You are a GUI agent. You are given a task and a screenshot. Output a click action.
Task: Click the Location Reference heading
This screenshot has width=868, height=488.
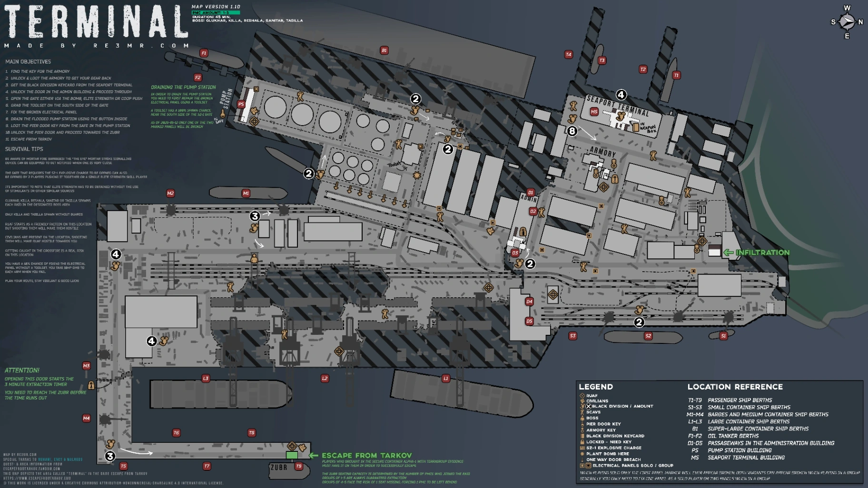click(735, 387)
